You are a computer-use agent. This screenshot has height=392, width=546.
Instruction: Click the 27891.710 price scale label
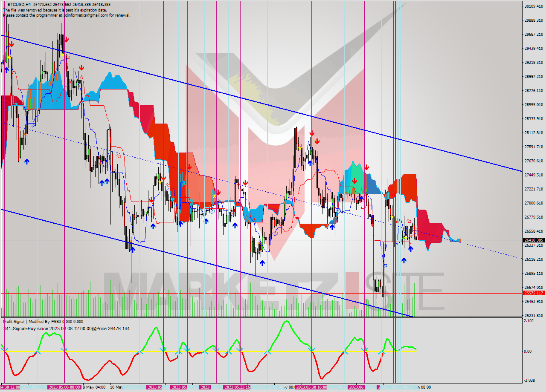(534, 147)
